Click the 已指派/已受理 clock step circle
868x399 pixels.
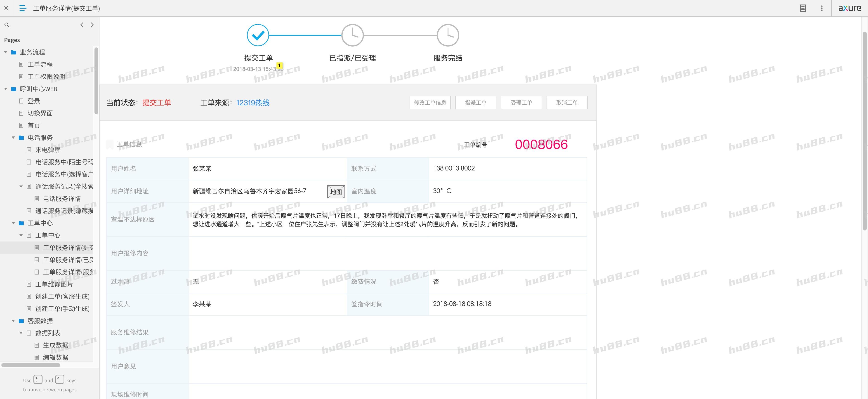[352, 35]
